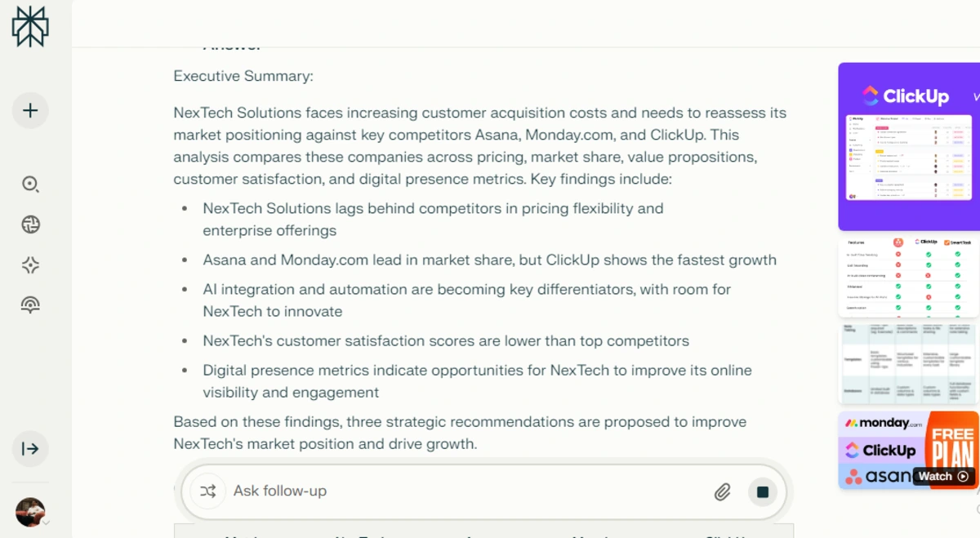
Task: Click the shuffle icon in follow-up bar
Action: pos(208,491)
